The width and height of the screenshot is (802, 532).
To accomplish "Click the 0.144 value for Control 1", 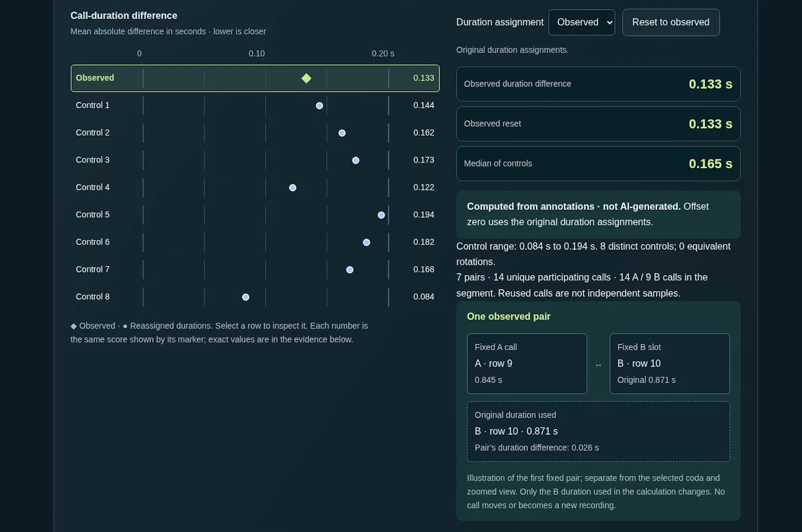I will [424, 105].
